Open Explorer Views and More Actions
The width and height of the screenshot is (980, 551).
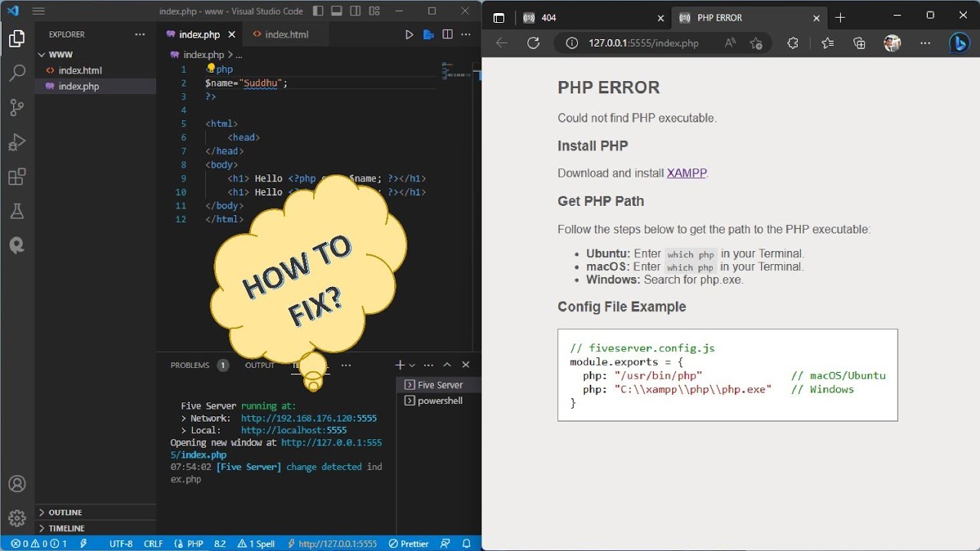click(139, 34)
